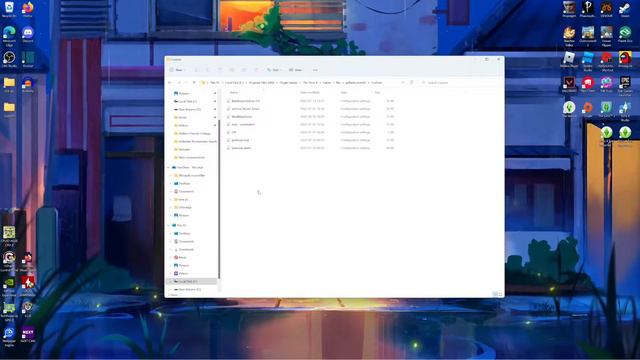Click the Share icon in Explorer toolbar
Image resolution: width=640 pixels, height=360 pixels.
(244, 70)
